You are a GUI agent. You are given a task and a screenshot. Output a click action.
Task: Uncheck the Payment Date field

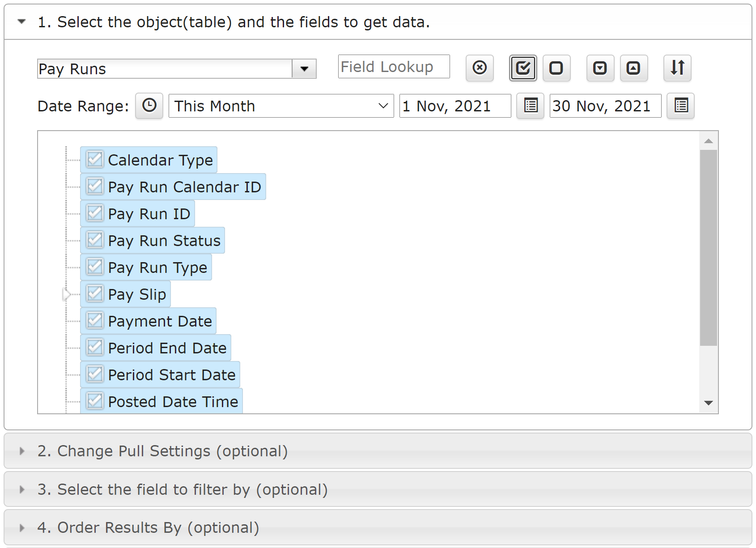click(x=95, y=321)
